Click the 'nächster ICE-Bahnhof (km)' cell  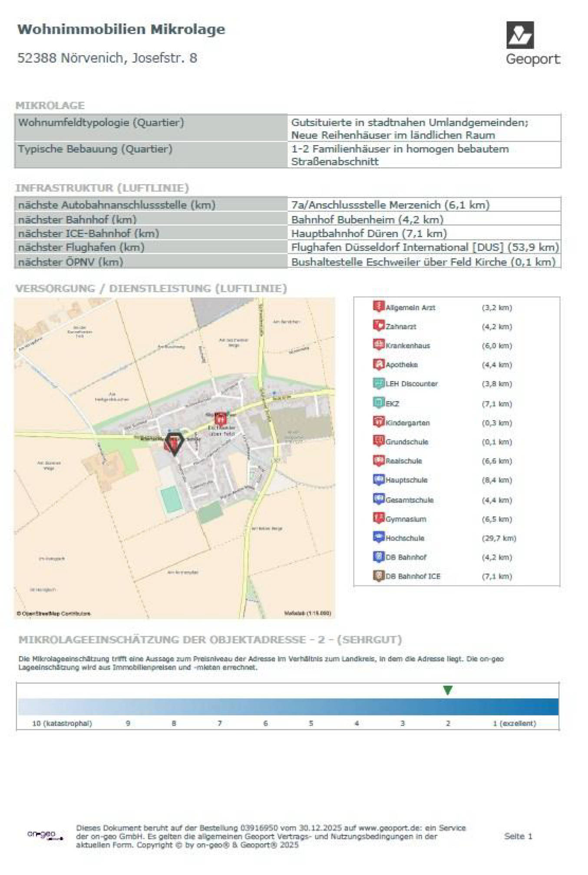(151, 233)
